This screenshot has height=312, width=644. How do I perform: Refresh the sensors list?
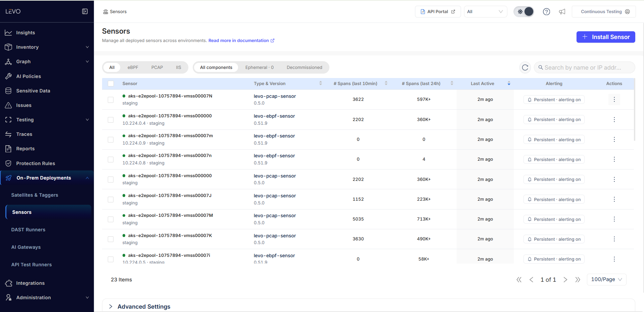pos(525,68)
